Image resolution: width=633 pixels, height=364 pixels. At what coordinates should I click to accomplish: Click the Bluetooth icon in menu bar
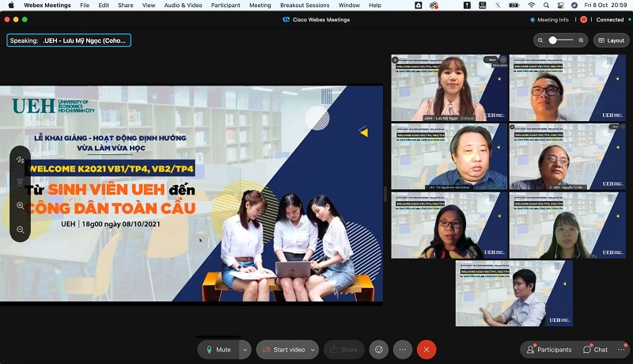pos(498,6)
